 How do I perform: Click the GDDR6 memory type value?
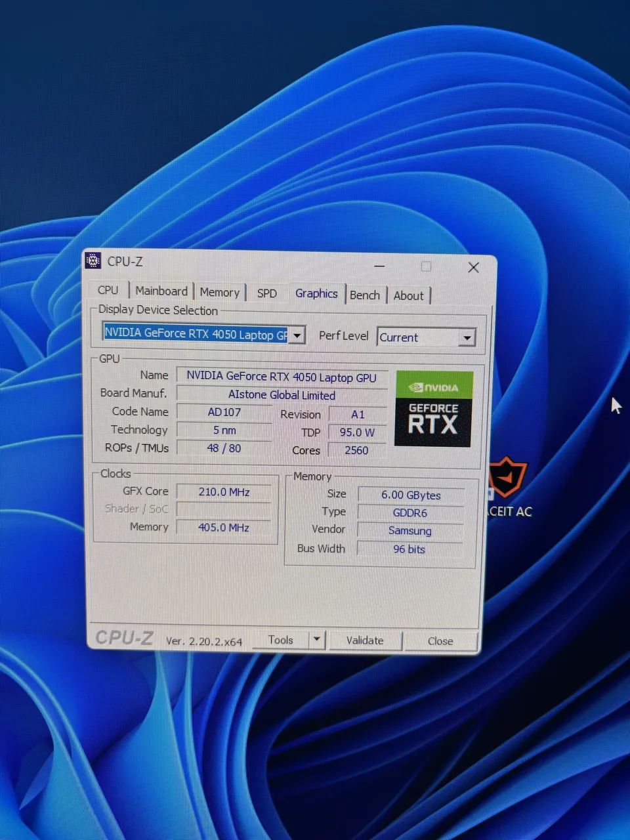(x=410, y=513)
